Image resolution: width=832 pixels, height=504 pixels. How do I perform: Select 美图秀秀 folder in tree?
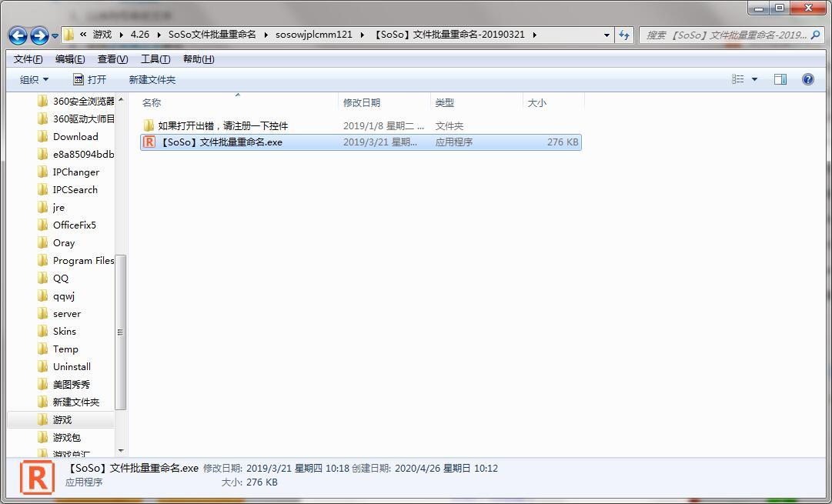coord(64,385)
